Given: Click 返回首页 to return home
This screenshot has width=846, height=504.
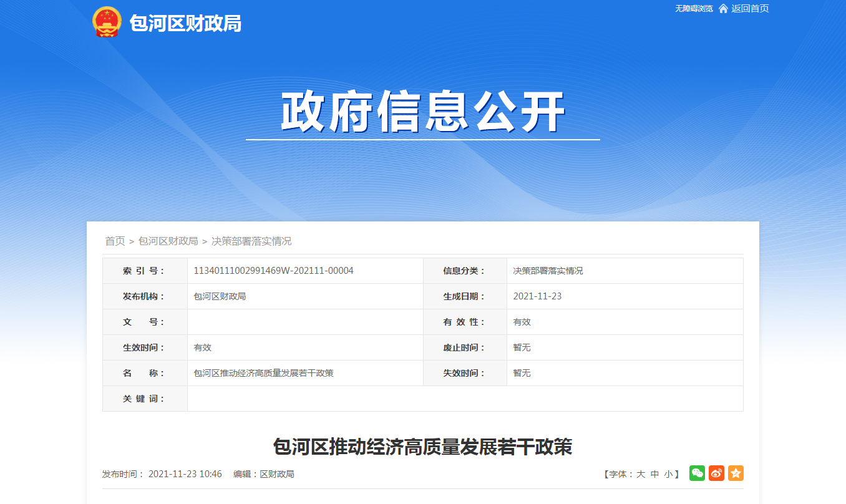Looking at the screenshot, I should 751,9.
